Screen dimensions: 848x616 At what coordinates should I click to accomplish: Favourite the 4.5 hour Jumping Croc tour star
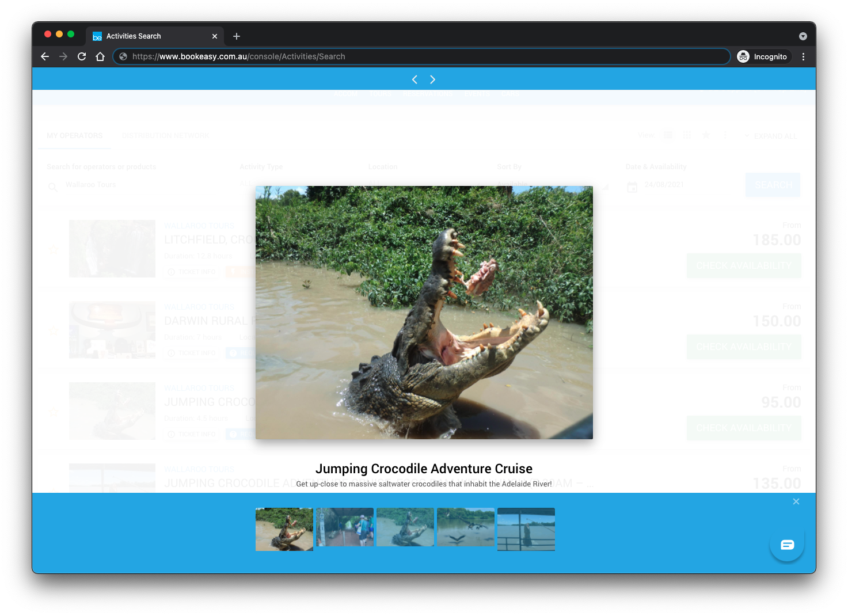tap(54, 412)
